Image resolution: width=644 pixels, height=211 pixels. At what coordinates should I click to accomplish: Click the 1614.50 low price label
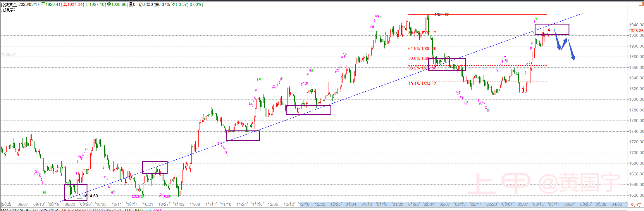pos(90,196)
